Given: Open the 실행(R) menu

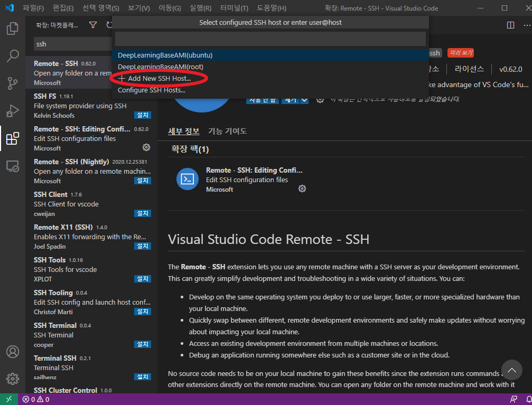Looking at the screenshot, I should (201, 8).
